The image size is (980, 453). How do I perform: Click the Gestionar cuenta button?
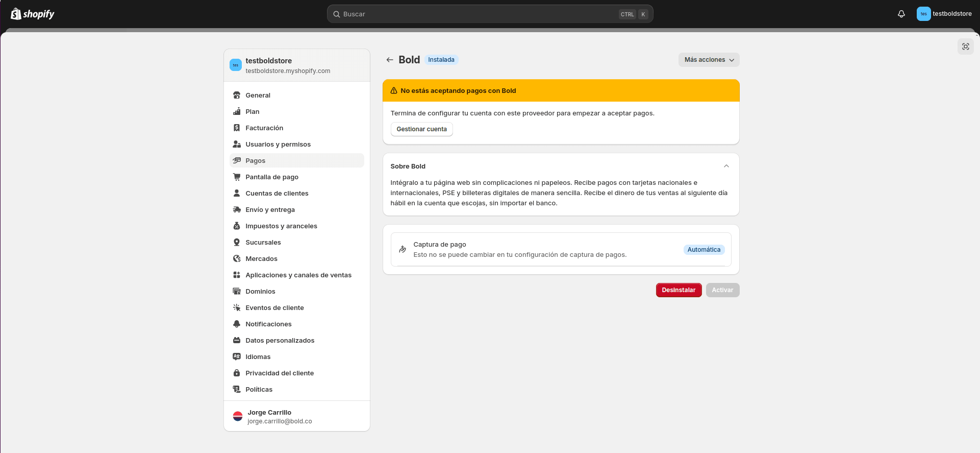point(421,129)
